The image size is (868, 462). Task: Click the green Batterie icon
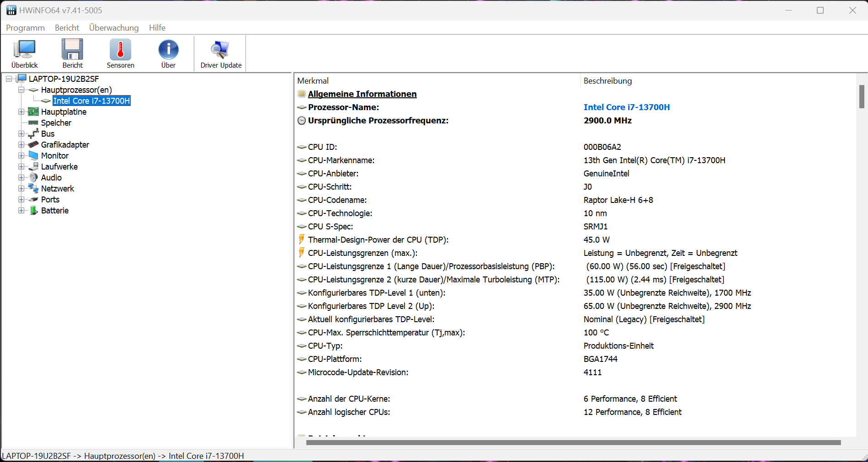33,210
